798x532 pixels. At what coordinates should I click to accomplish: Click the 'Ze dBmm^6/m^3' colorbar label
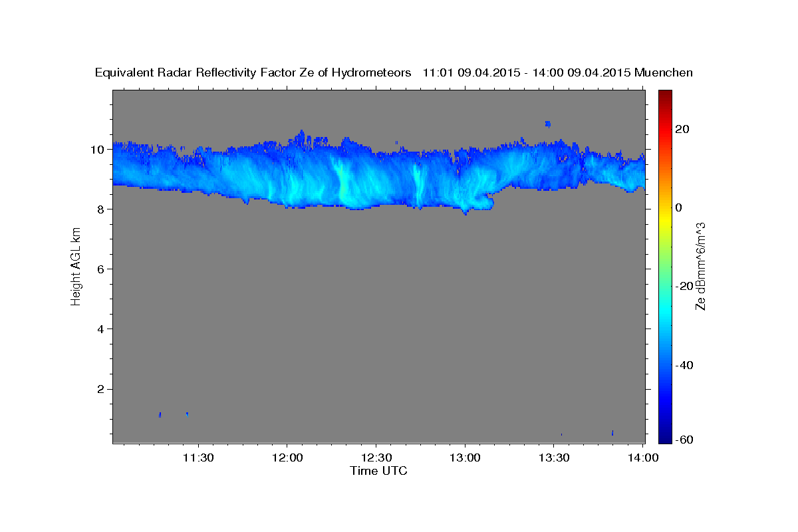coord(700,266)
